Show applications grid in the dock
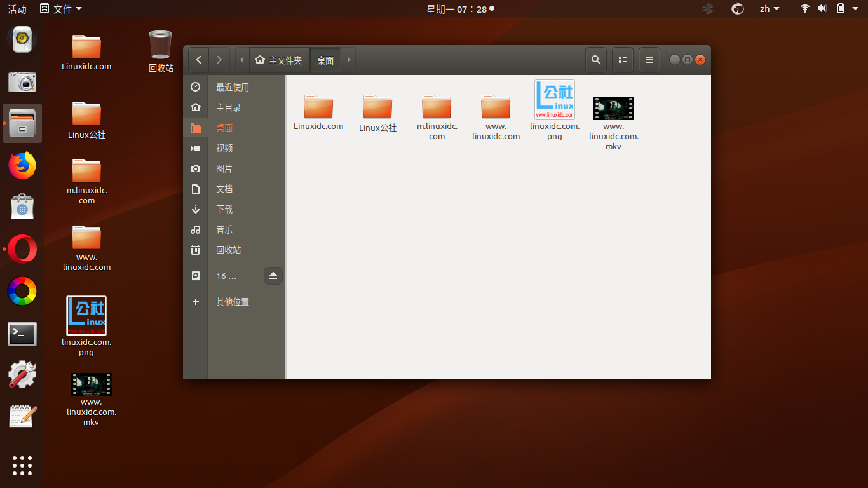The image size is (868, 488). pyautogui.click(x=22, y=465)
